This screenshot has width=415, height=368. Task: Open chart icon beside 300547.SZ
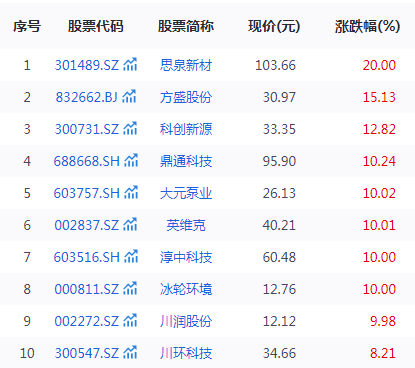(x=130, y=352)
